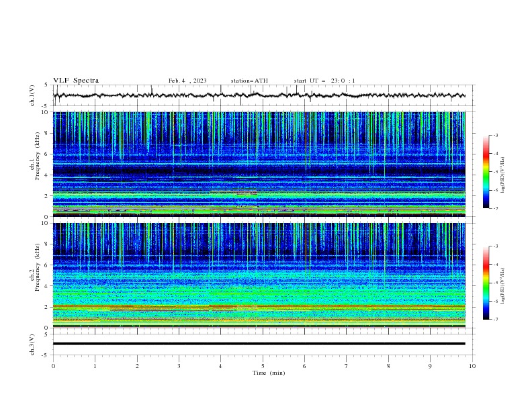Click the "VLF Spectra" plot title
The image size is (532, 411).
[76, 81]
